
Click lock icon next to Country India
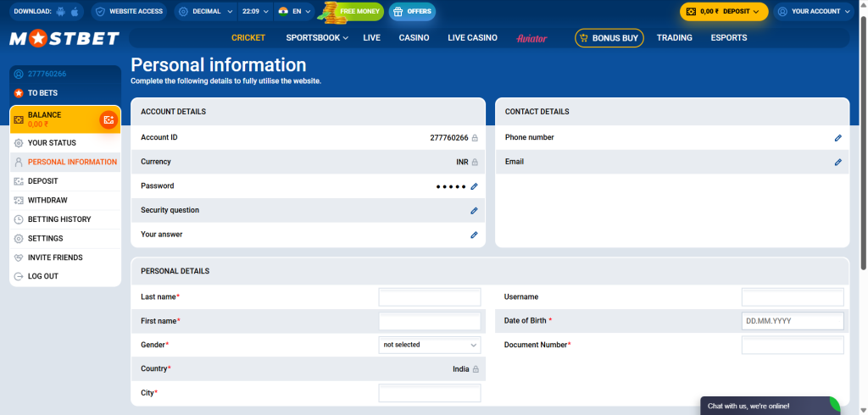click(475, 369)
